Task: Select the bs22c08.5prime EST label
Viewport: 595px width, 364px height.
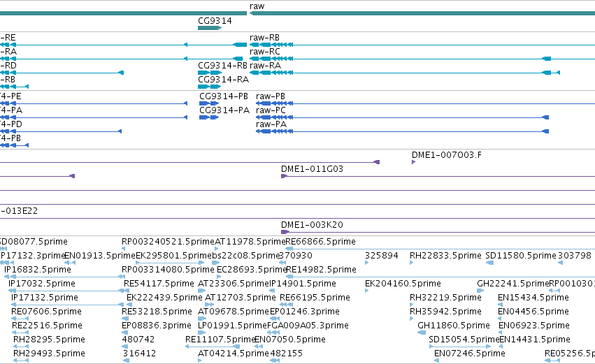Action: (x=246, y=256)
